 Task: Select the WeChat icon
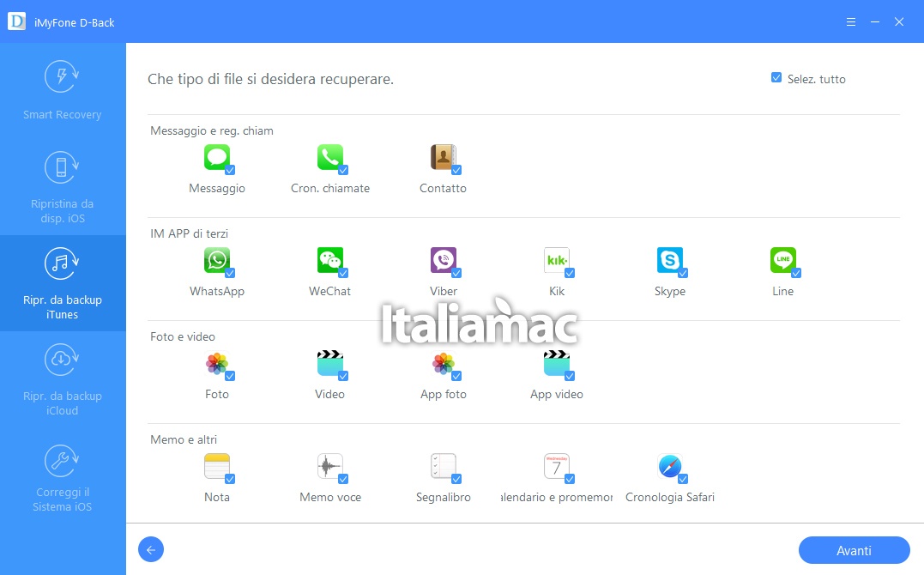[330, 260]
